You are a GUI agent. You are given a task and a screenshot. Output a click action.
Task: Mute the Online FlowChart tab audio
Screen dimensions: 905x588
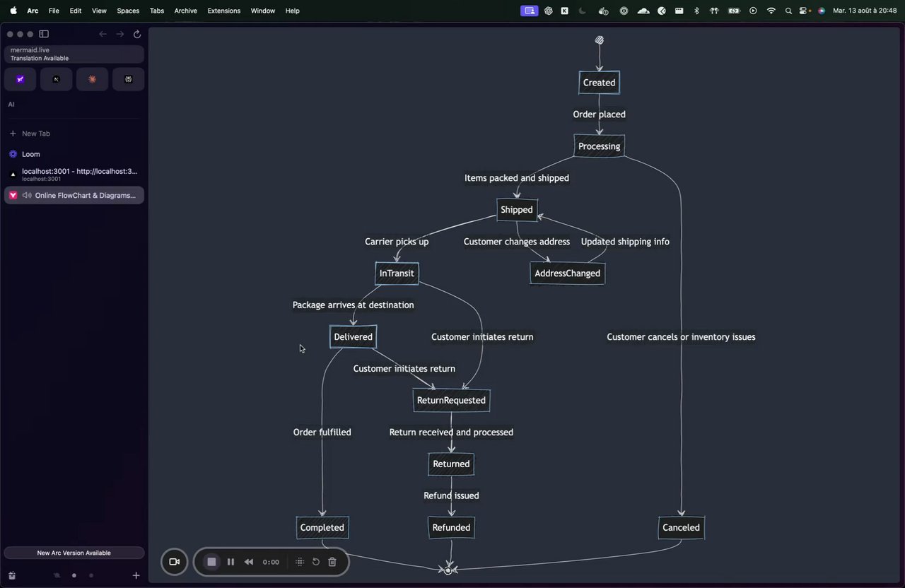(x=26, y=195)
